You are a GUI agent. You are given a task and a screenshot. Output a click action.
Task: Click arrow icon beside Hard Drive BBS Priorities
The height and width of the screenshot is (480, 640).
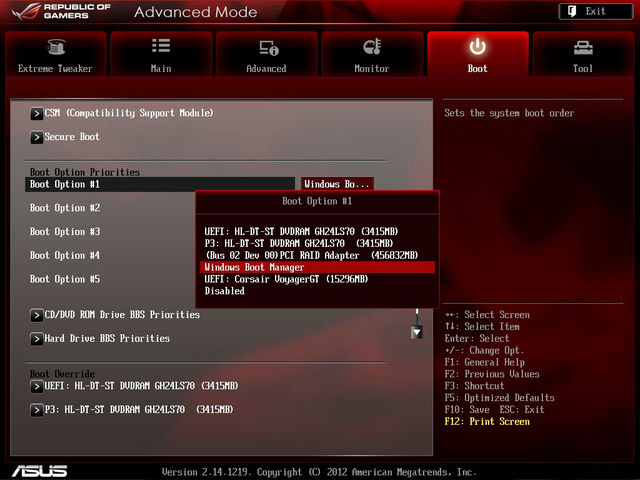[x=36, y=339]
